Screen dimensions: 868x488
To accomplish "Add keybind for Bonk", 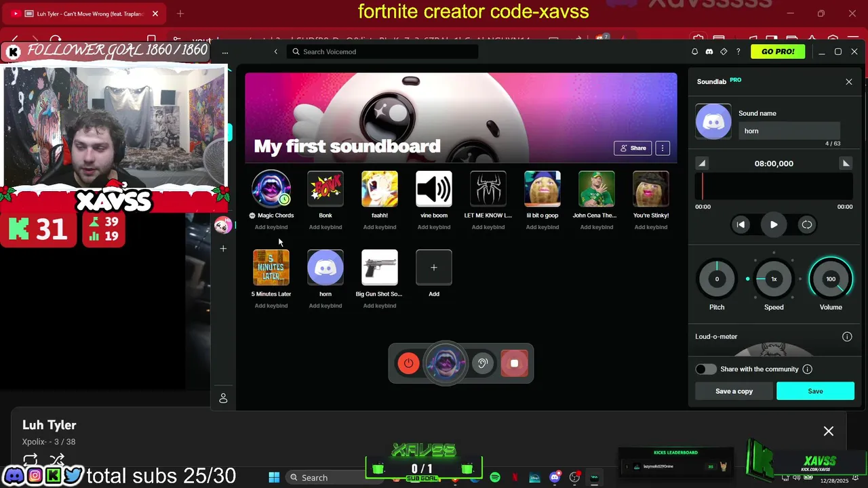I will click(325, 227).
